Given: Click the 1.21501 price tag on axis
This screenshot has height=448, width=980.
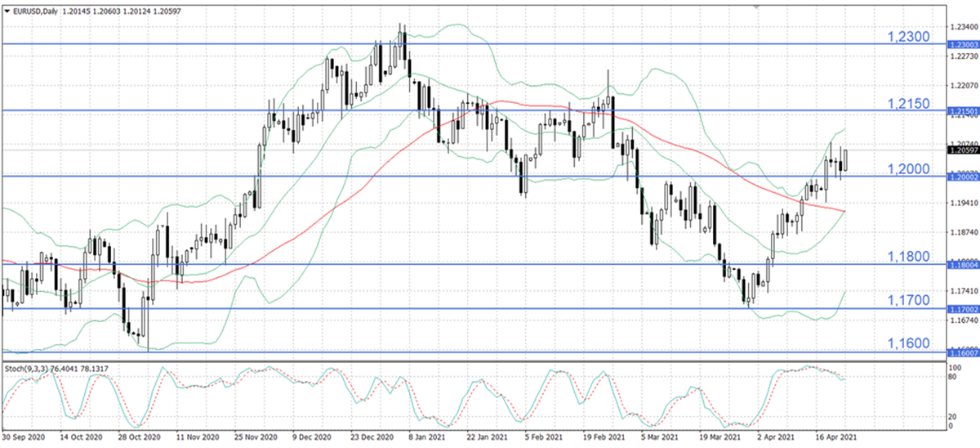Looking at the screenshot, I should click(962, 110).
